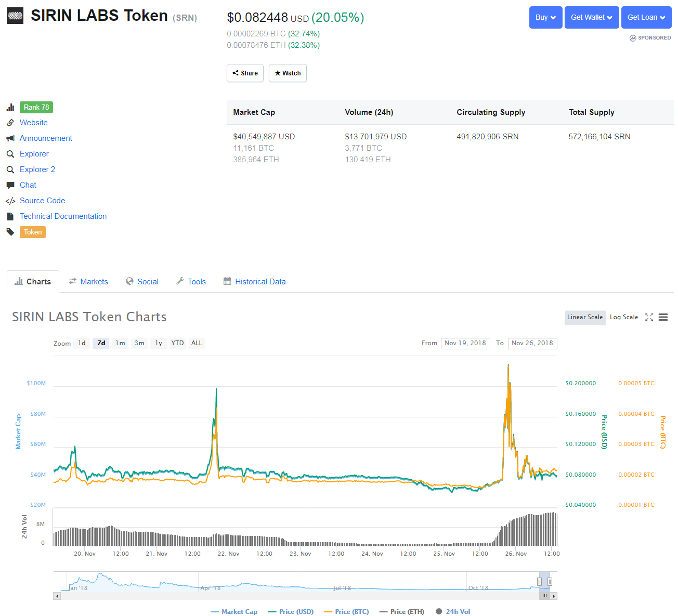Screen dimensions: 678x616
Task: Click the speech bubble icon beside Chat
Action: (x=10, y=185)
